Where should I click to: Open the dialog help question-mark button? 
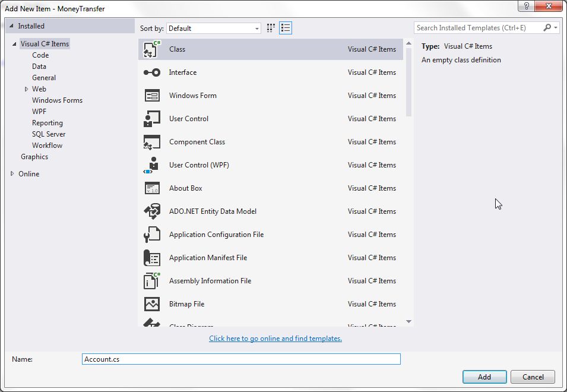click(526, 6)
